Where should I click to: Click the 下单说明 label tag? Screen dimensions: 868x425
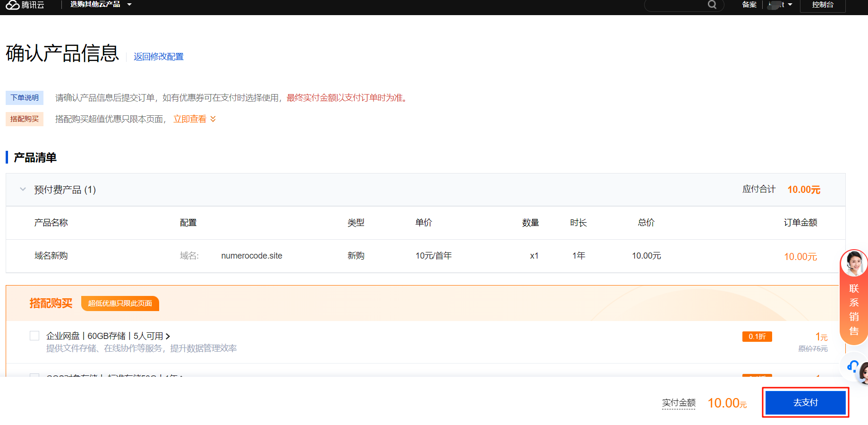pos(25,98)
